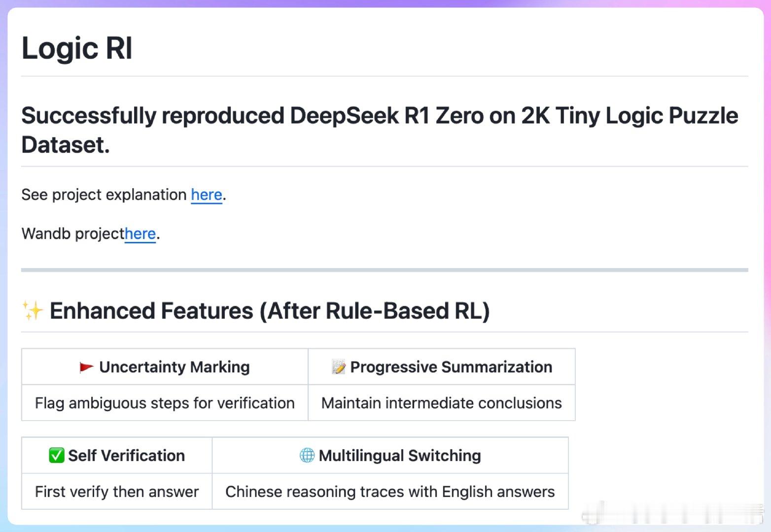The width and height of the screenshot is (771, 532).
Task: Click the 'Successfully reproduced DeepSeek R1 Zero' heading
Action: pyautogui.click(x=380, y=130)
